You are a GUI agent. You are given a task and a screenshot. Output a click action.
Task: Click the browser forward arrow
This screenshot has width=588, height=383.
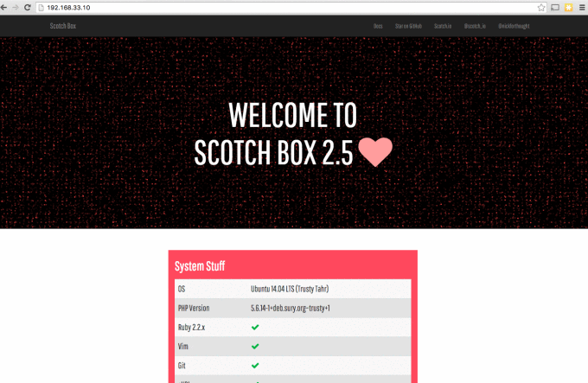[x=16, y=8]
